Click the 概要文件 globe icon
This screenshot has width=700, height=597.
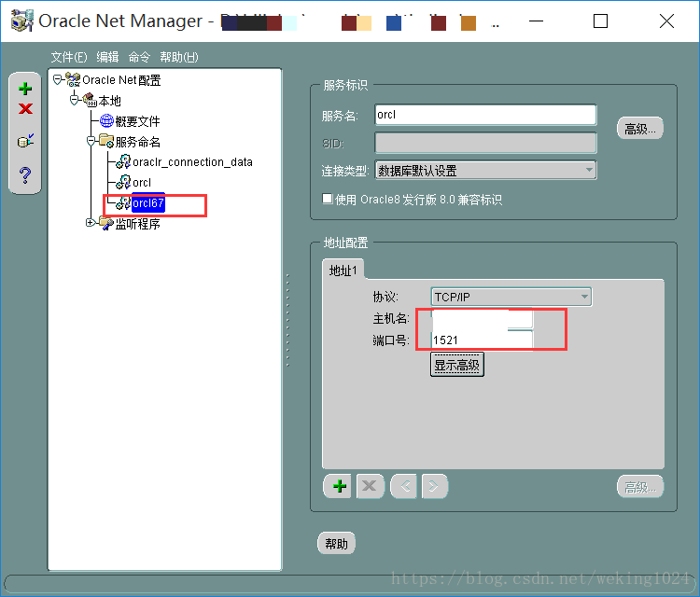tap(106, 120)
